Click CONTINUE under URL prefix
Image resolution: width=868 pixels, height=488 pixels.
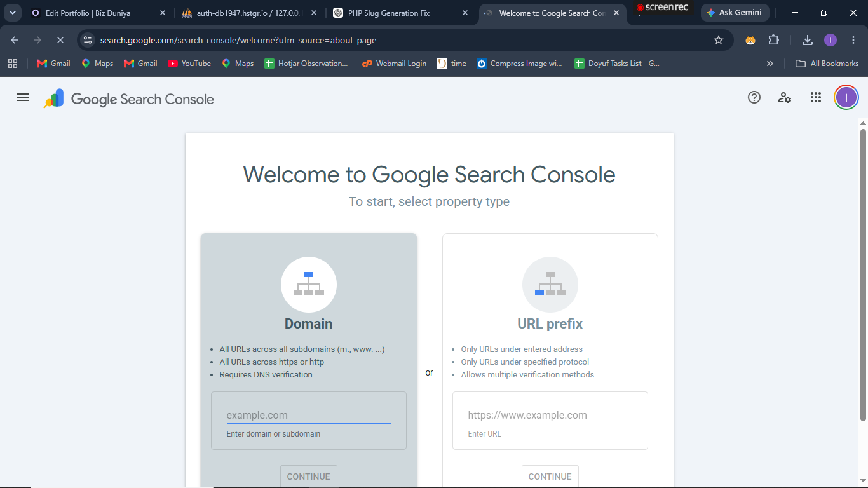(x=550, y=477)
